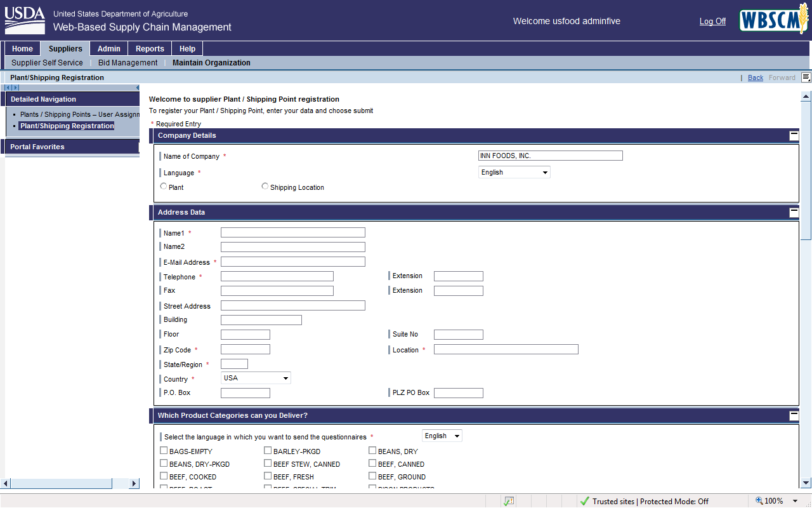Viewport: 812px width, 508px height.
Task: Expand the questionnaire language dropdown
Action: pyautogui.click(x=442, y=436)
